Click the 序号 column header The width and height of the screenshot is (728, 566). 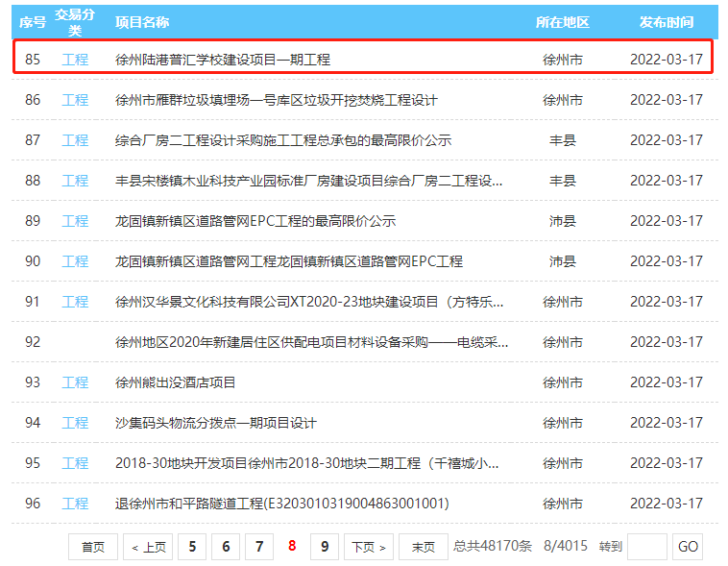click(33, 22)
